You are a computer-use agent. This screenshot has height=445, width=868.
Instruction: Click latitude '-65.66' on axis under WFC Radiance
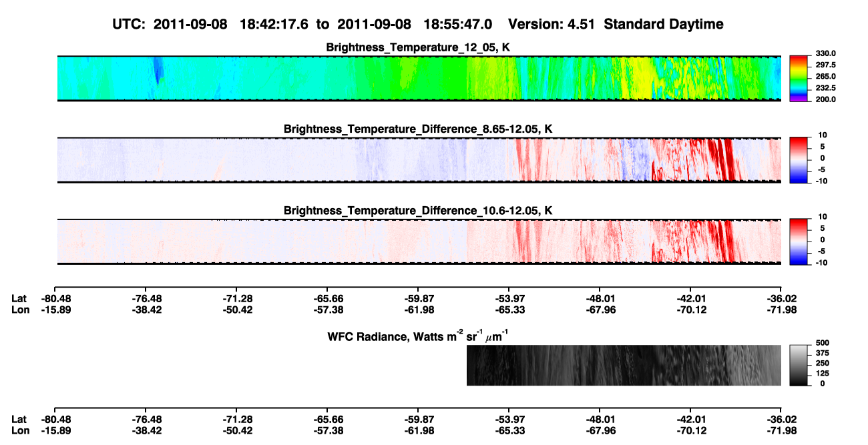pyautogui.click(x=327, y=419)
